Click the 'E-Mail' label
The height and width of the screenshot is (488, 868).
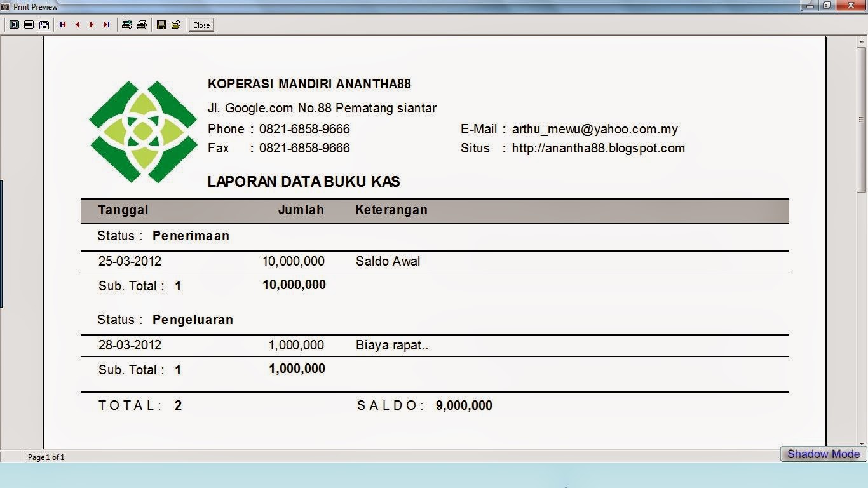(478, 129)
